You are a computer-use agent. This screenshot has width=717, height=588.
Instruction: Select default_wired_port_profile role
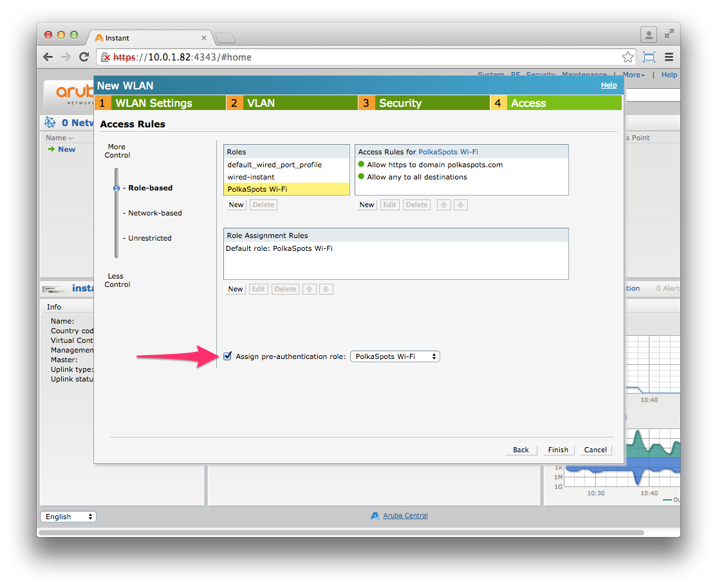[286, 165]
